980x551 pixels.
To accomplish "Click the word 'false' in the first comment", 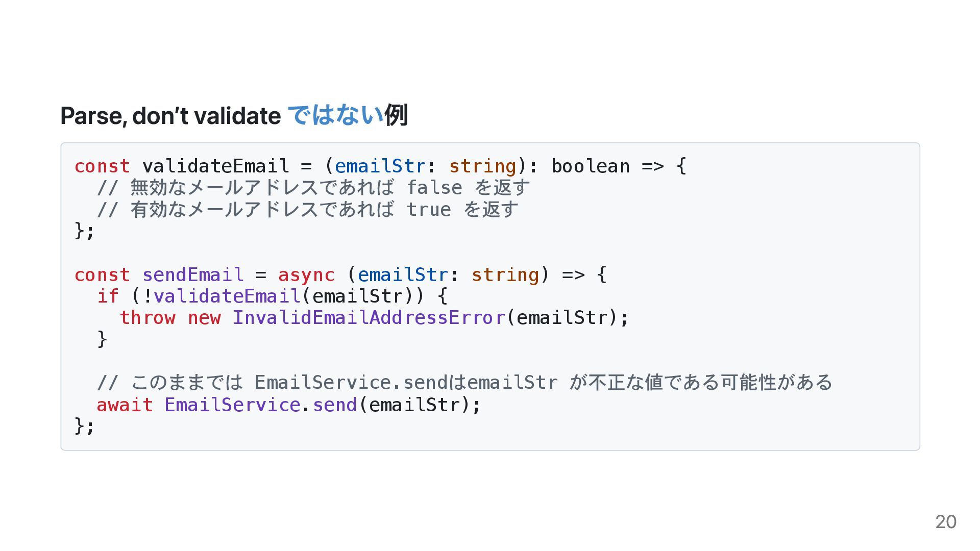I will click(x=434, y=188).
